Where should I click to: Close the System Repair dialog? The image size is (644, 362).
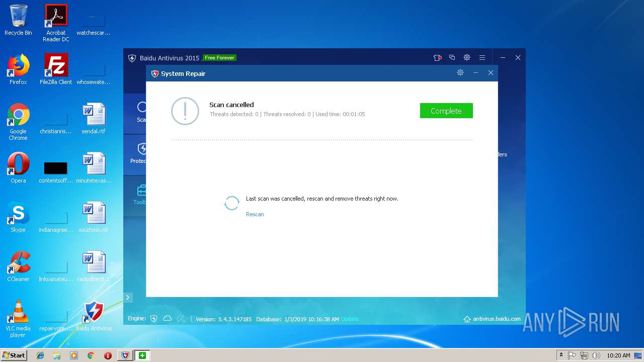(x=491, y=73)
